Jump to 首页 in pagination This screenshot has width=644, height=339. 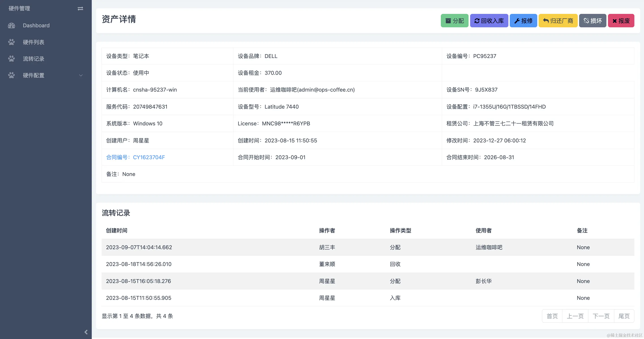click(552, 316)
